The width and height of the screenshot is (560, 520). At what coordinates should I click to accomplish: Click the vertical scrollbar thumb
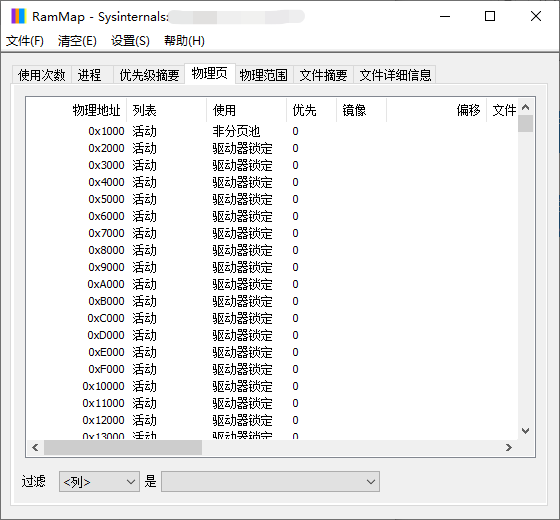pyautogui.click(x=525, y=124)
